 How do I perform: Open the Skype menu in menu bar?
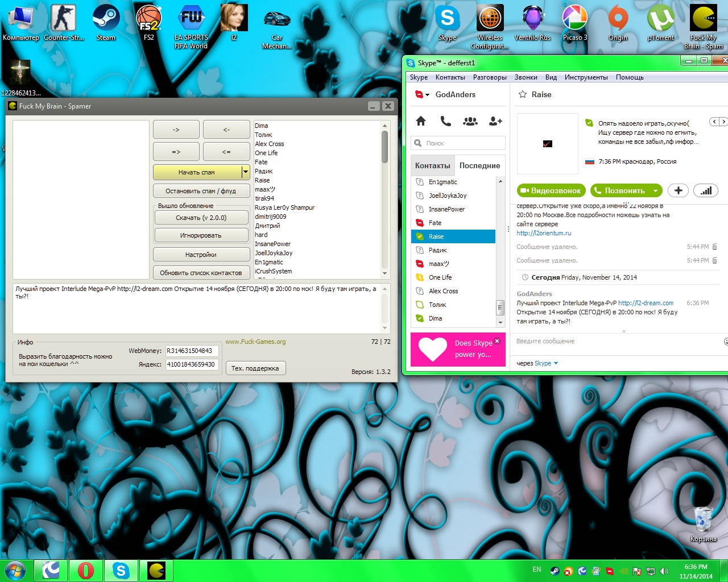(x=419, y=77)
